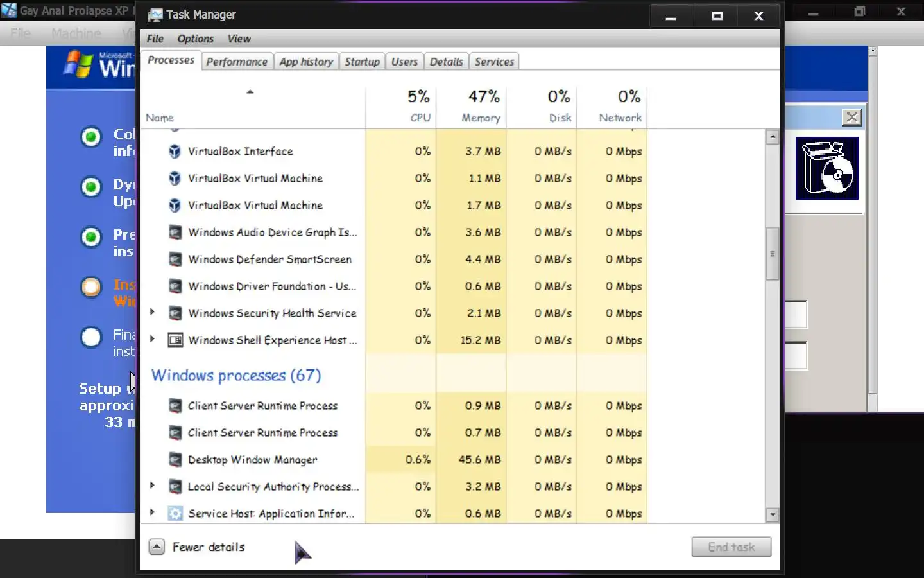Open the File menu in Task Manager
The width and height of the screenshot is (924, 578).
155,39
